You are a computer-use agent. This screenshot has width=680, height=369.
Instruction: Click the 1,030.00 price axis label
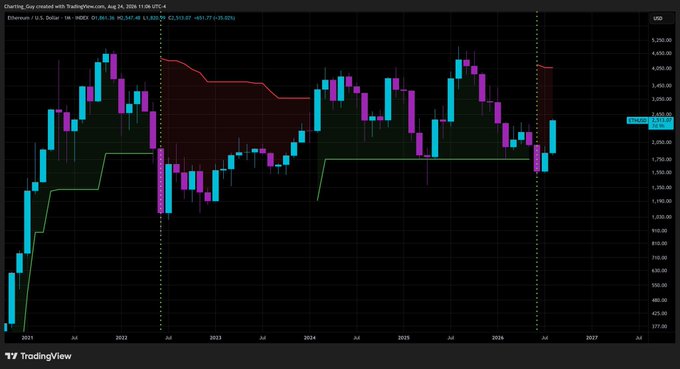click(x=661, y=217)
